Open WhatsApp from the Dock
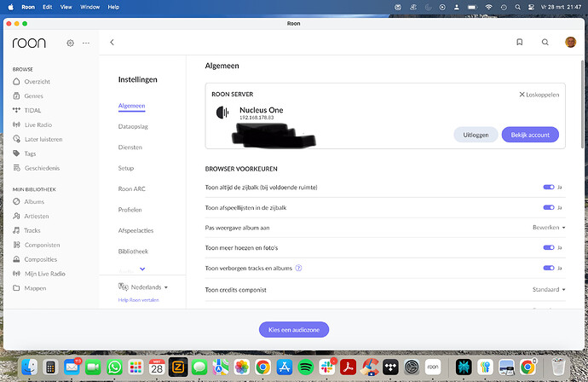This screenshot has height=382, width=588. point(114,367)
